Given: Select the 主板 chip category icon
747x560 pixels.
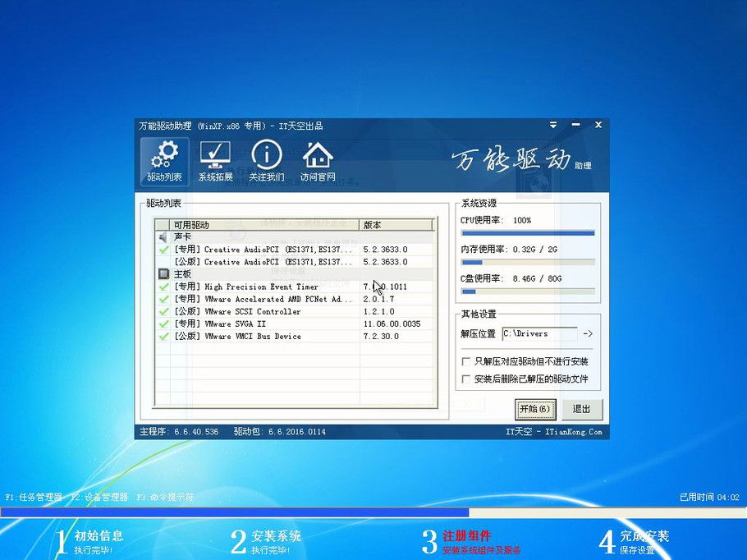Looking at the screenshot, I should tap(163, 274).
